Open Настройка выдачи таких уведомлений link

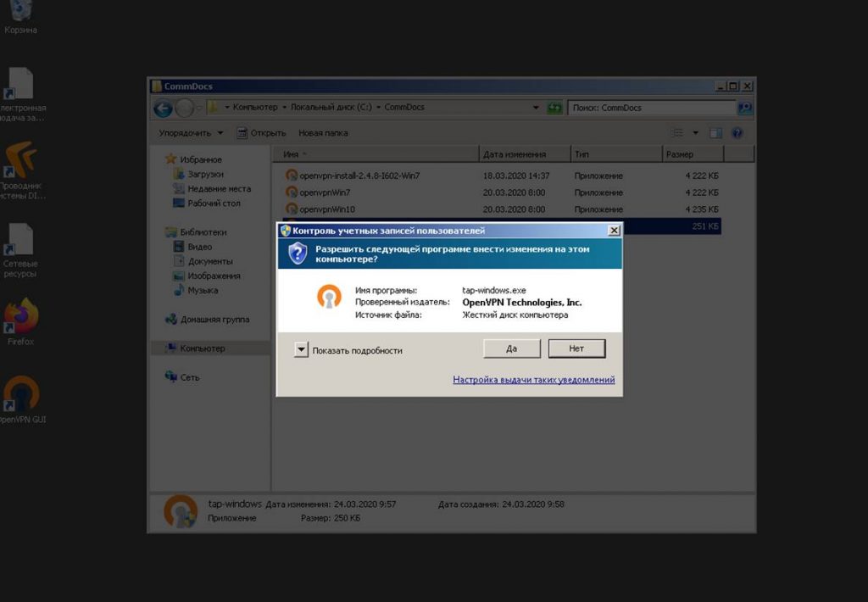(x=534, y=379)
